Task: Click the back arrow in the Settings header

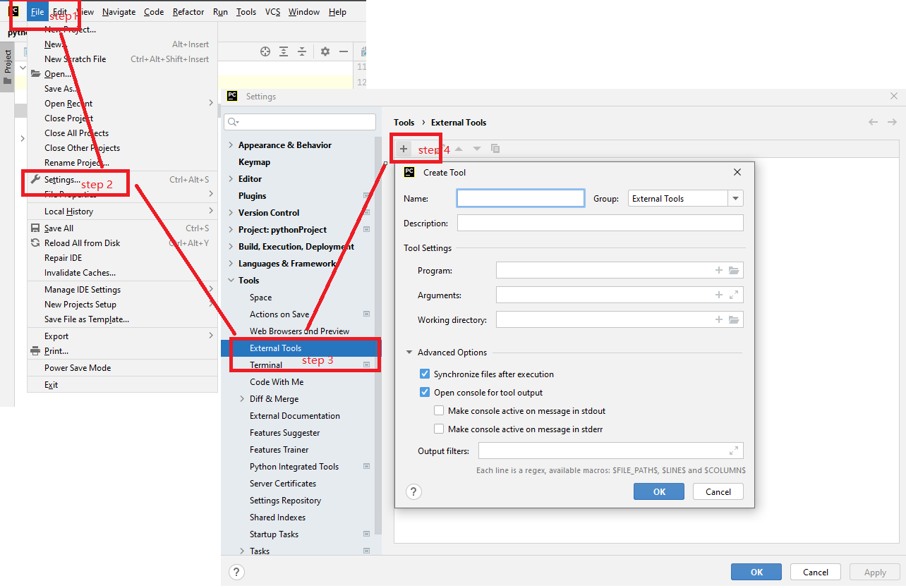Action: point(874,122)
